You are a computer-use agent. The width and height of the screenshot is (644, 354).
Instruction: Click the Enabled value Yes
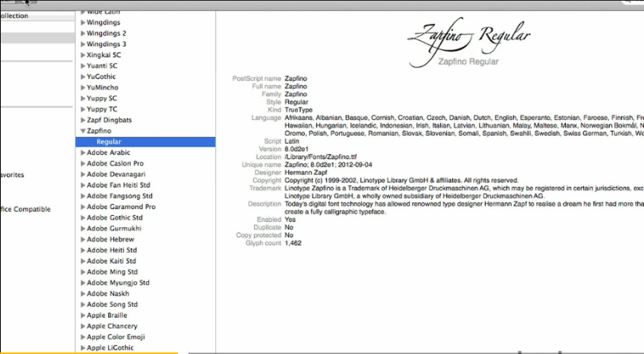(x=290, y=220)
